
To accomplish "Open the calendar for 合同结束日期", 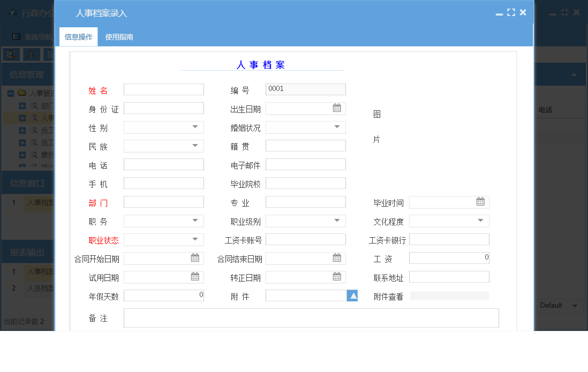I will [337, 258].
